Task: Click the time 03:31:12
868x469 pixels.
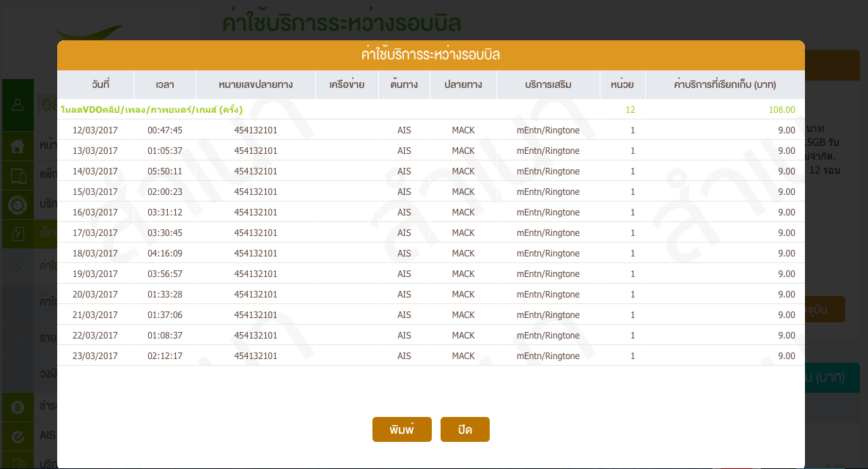Action: [165, 212]
